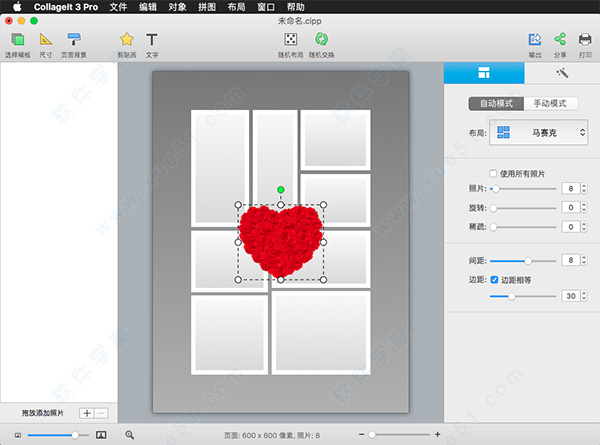Open the 文件 menu
Screen dimensions: 600x445
click(118, 7)
